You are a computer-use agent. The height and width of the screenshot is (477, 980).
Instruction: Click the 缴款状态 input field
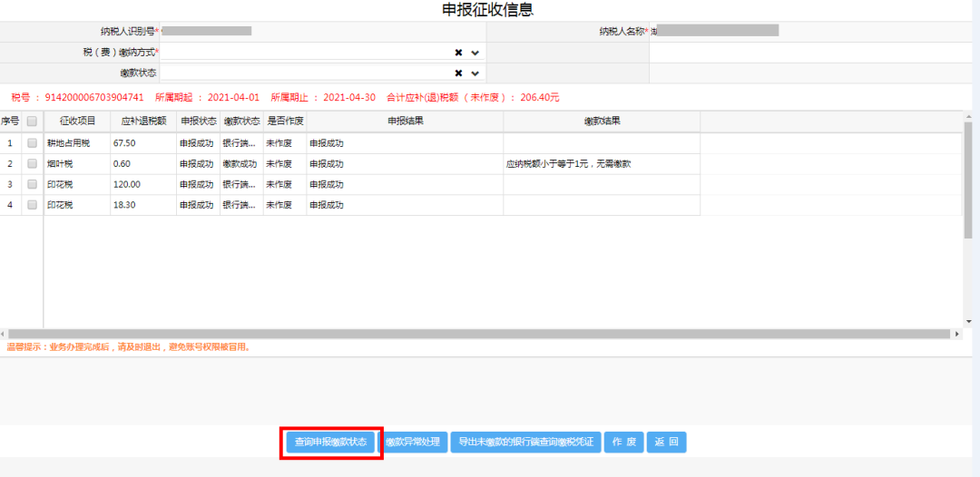click(322, 73)
